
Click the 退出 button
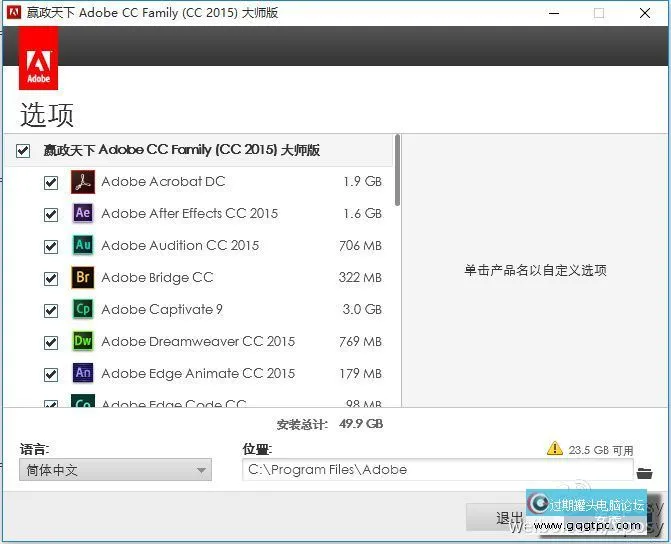(509, 517)
